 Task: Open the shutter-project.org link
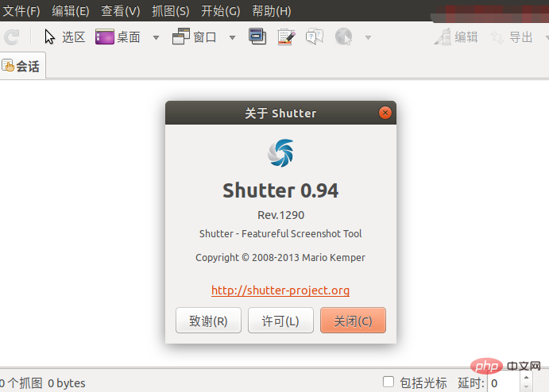tap(280, 290)
